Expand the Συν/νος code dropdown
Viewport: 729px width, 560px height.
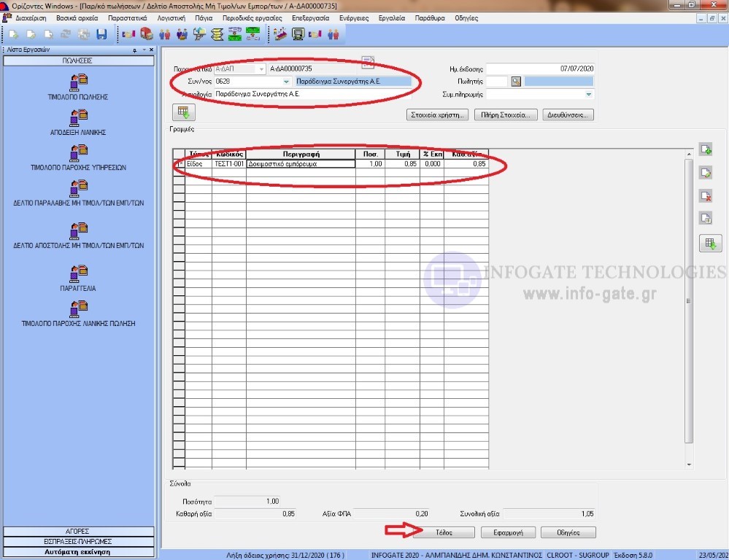286,82
